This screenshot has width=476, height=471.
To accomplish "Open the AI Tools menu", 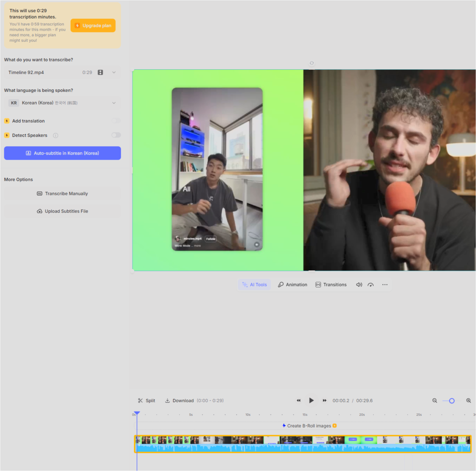I will coord(254,285).
